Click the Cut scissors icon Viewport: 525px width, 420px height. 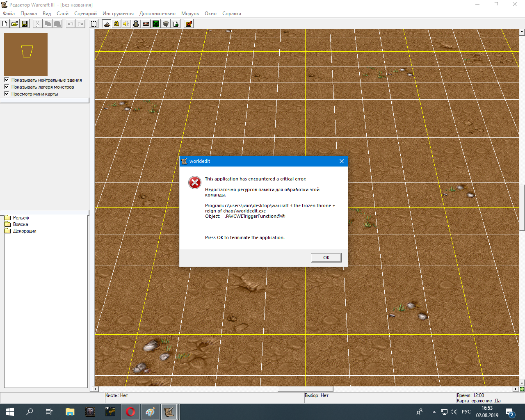(x=37, y=24)
